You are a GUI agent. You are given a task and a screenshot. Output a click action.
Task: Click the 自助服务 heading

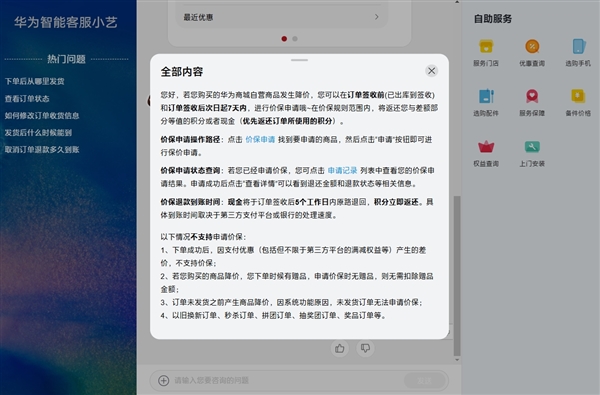pos(493,19)
